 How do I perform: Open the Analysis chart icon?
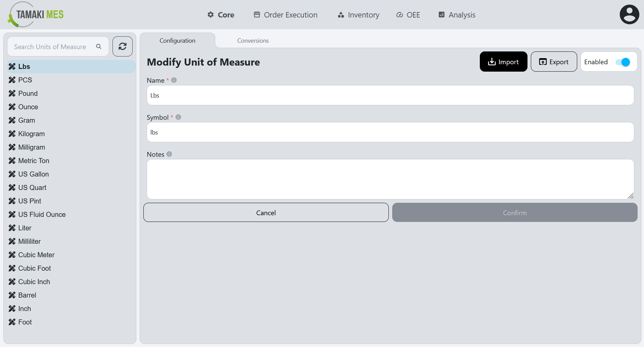(x=441, y=14)
